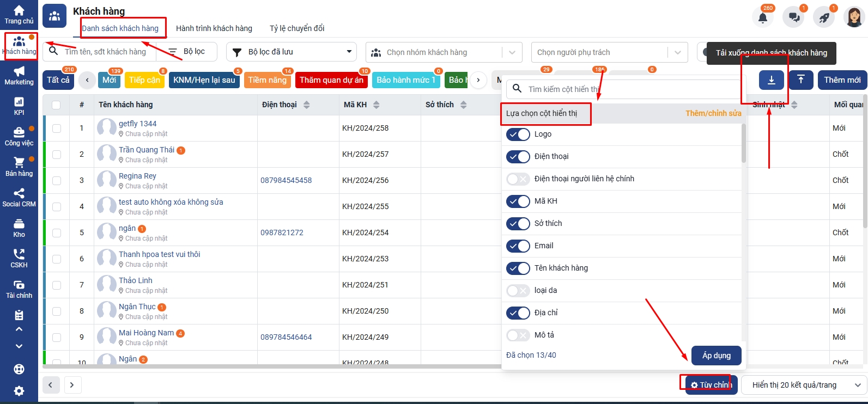The image size is (868, 404).
Task: Open the chat messages icon
Action: tap(794, 17)
